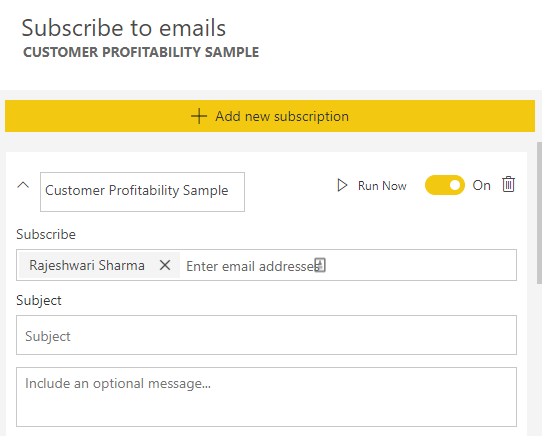The height and width of the screenshot is (436, 542).
Task: Click the Run Now text
Action: pos(382,186)
